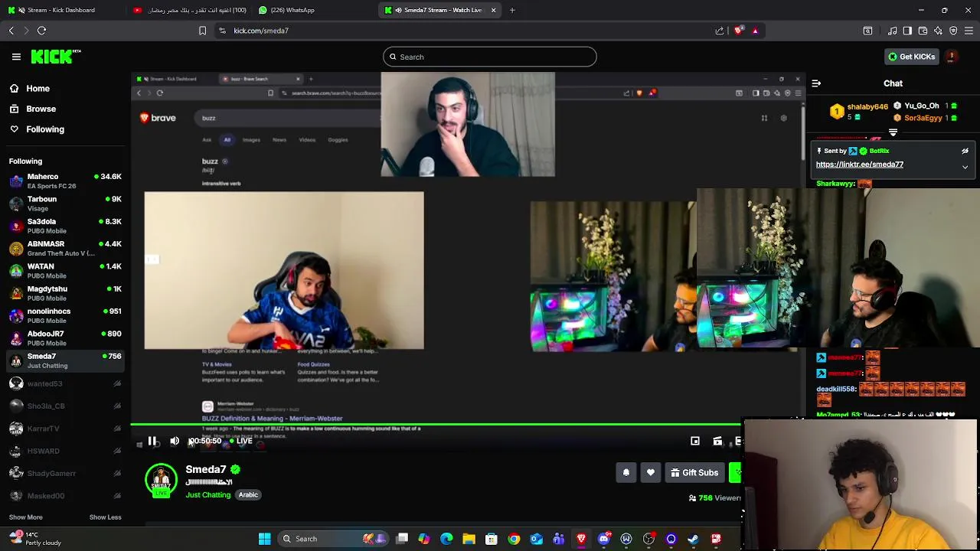Open Maherco channel in Following list
This screenshot has width=980, height=551.
pyautogui.click(x=65, y=181)
